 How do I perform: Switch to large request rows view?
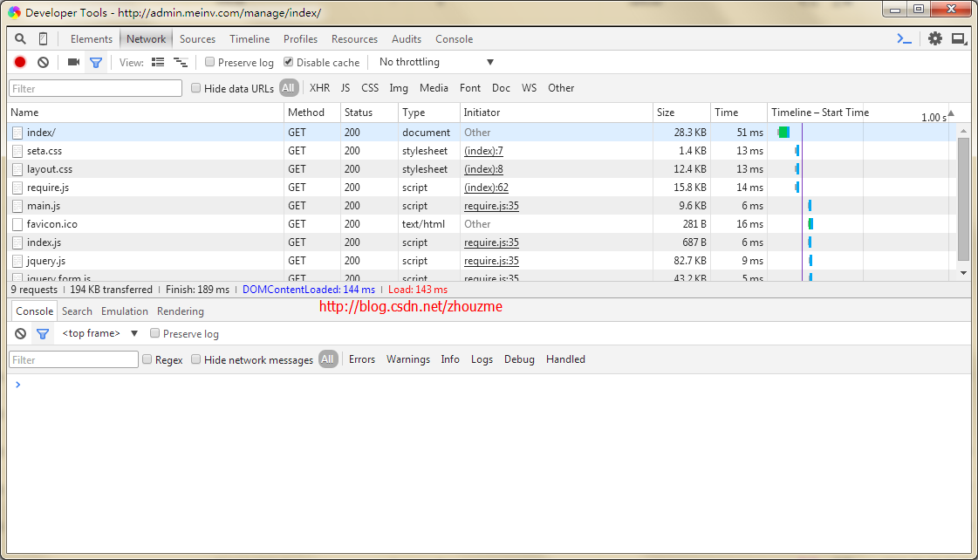click(158, 62)
